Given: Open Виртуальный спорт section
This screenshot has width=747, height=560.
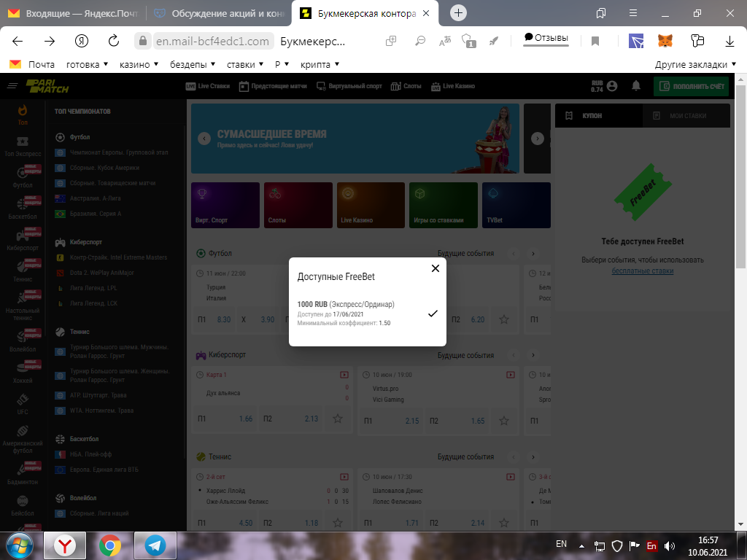Looking at the screenshot, I should point(349,86).
